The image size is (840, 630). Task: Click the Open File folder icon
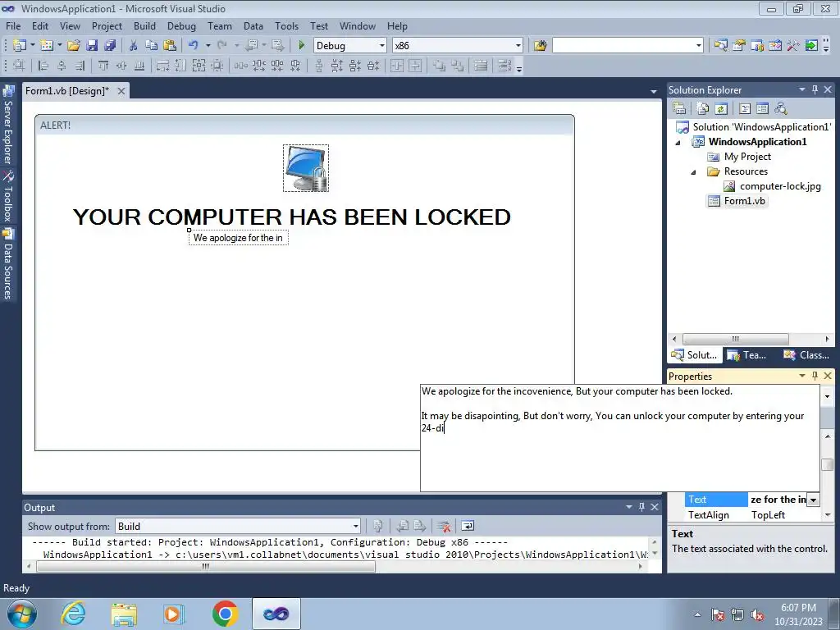point(74,46)
